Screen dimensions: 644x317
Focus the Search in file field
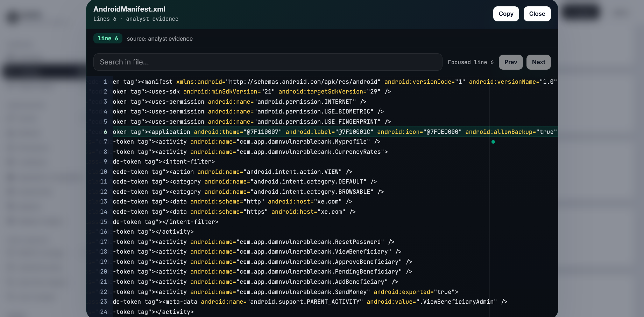268,62
